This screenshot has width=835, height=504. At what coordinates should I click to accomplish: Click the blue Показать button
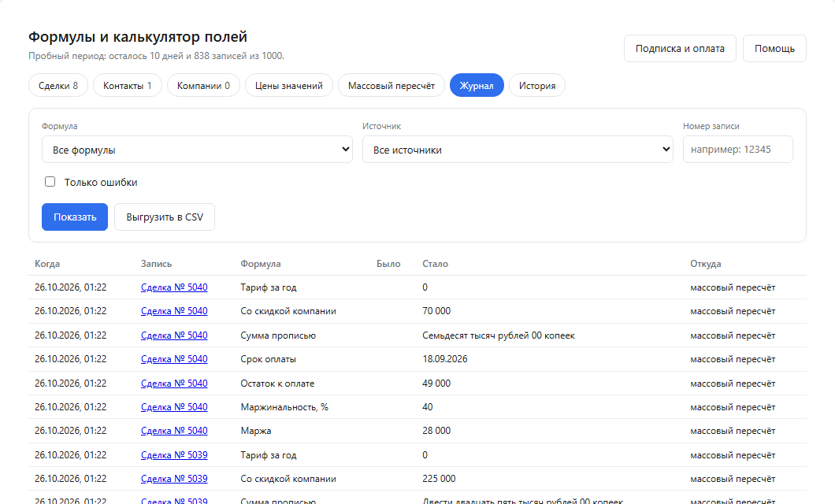[x=75, y=217]
